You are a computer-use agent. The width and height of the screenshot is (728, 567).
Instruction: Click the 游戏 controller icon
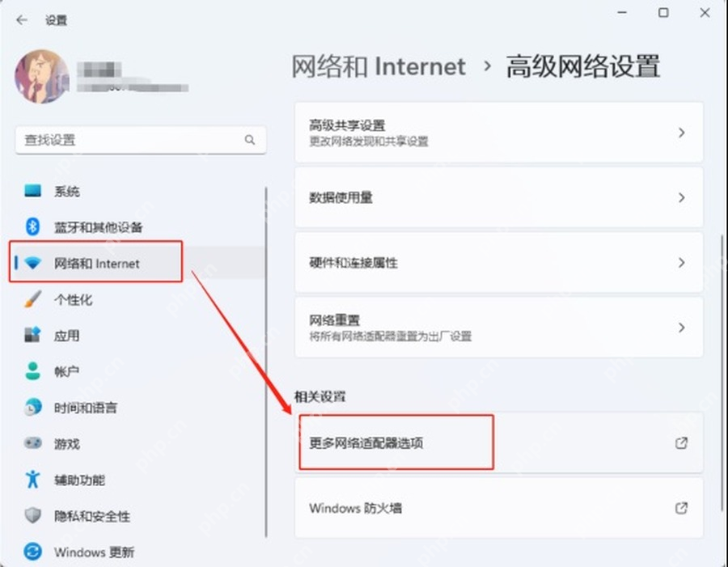point(32,443)
